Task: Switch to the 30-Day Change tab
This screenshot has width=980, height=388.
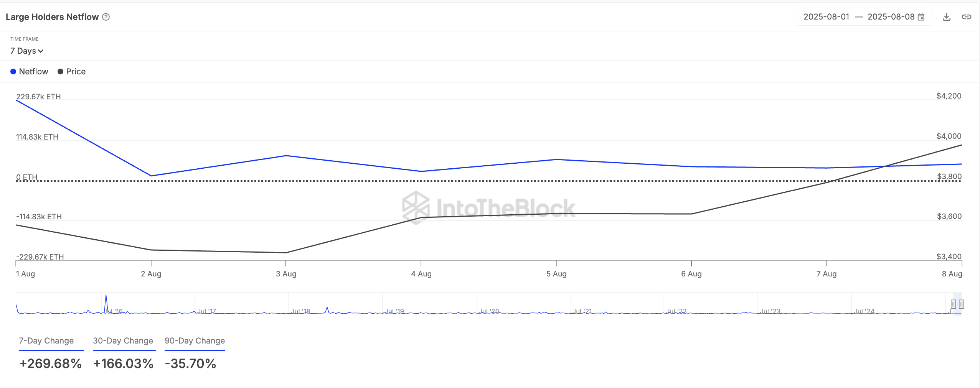Action: [x=123, y=341]
